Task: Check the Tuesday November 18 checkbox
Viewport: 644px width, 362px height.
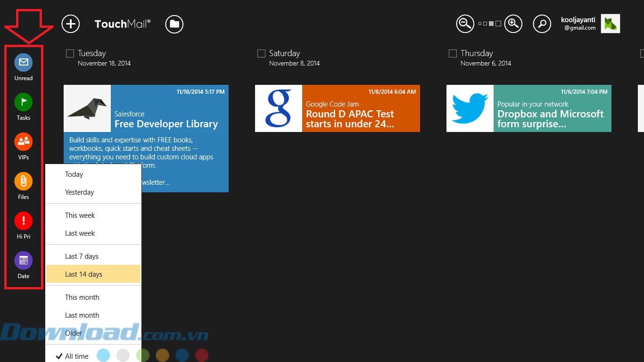Action: pyautogui.click(x=70, y=54)
